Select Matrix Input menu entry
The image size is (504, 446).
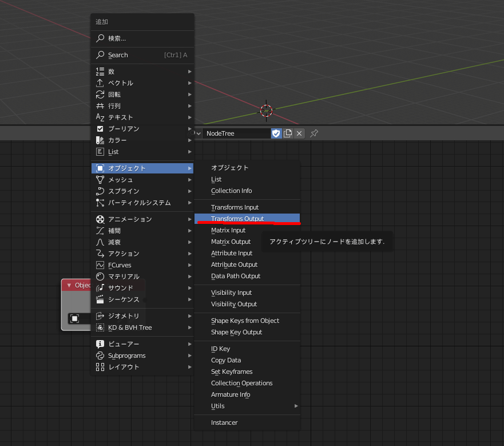tap(247, 230)
